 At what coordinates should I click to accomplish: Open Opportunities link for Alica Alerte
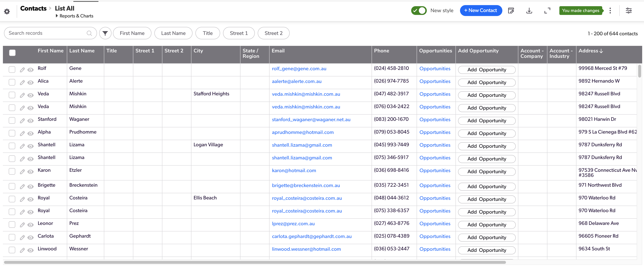coord(435,81)
